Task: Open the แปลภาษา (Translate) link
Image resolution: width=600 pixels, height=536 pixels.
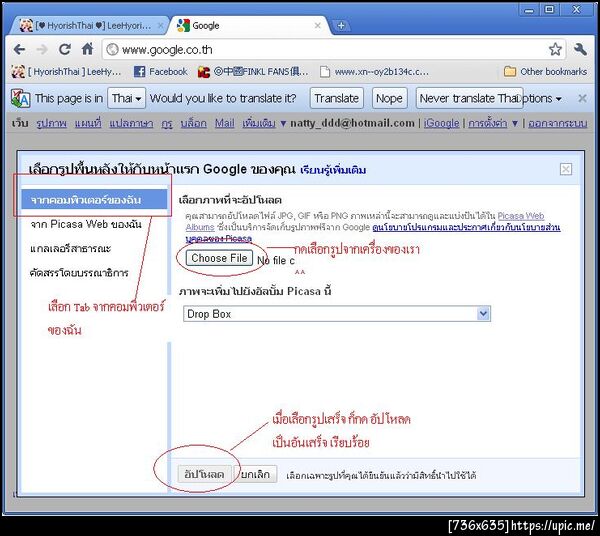Action: pos(131,123)
